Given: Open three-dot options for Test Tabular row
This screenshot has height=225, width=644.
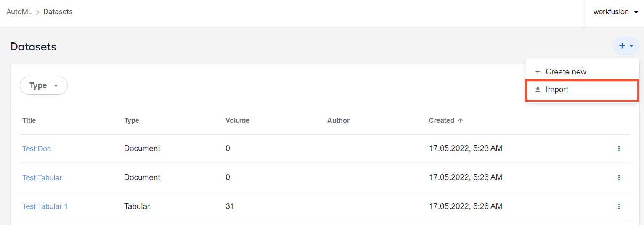Looking at the screenshot, I should pos(619,177).
